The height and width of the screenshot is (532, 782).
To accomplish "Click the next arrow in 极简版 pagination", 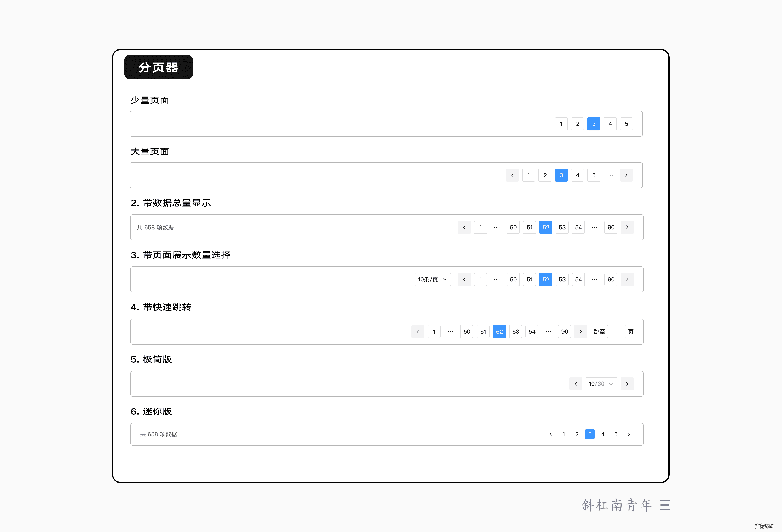I will [627, 384].
